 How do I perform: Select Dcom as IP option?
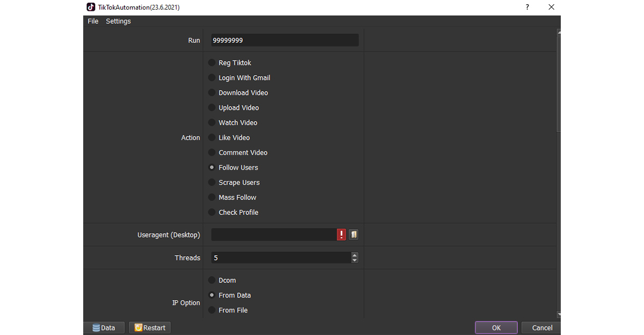point(222,280)
